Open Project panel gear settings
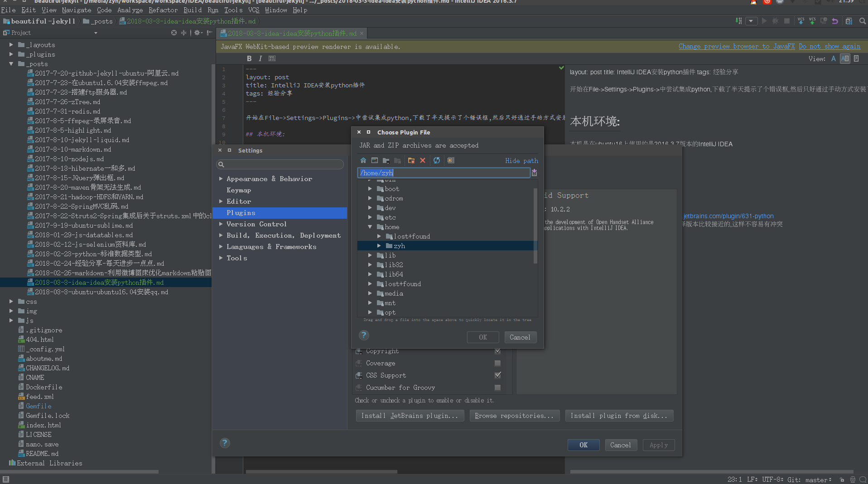Image resolution: width=868 pixels, height=484 pixels. [198, 33]
